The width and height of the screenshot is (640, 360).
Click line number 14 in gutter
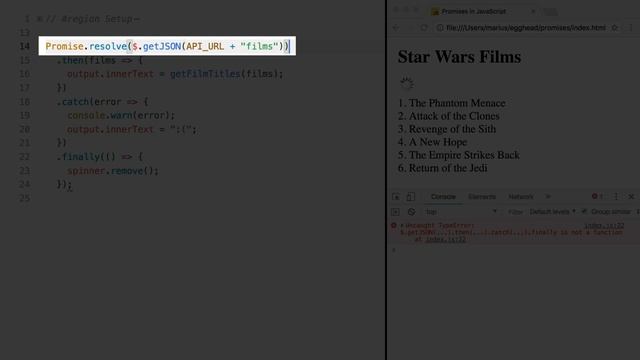(24, 47)
